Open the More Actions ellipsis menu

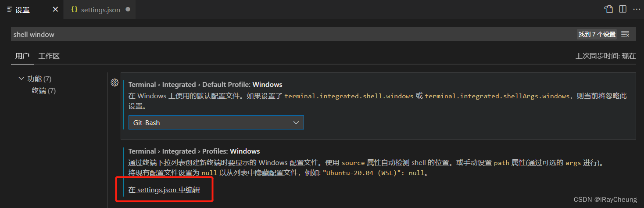(636, 9)
